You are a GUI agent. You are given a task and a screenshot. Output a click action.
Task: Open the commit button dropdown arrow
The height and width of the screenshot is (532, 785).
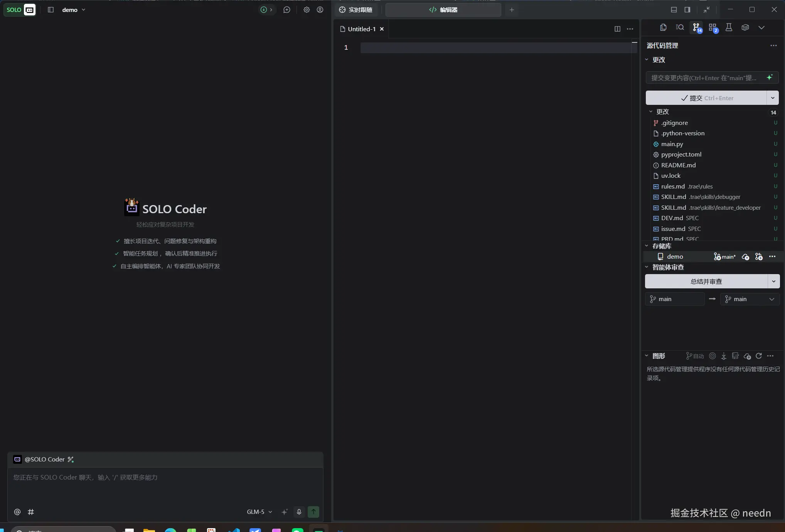(773, 98)
